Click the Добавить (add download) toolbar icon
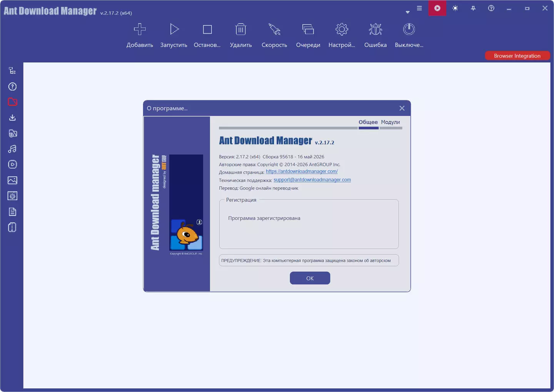 coord(140,29)
